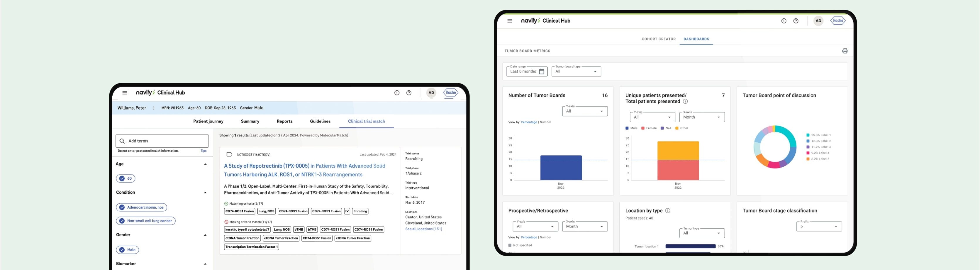
Task: Switch to Guidelines tab
Action: [320, 122]
